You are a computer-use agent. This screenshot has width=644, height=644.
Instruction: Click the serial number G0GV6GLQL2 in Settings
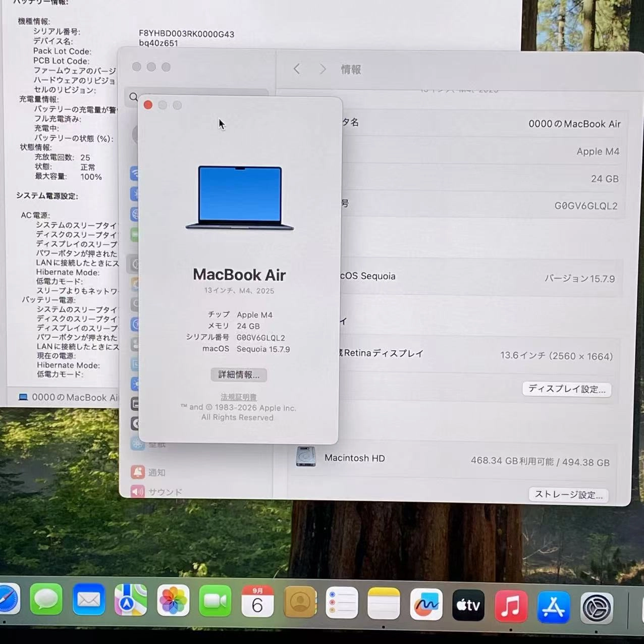click(586, 206)
